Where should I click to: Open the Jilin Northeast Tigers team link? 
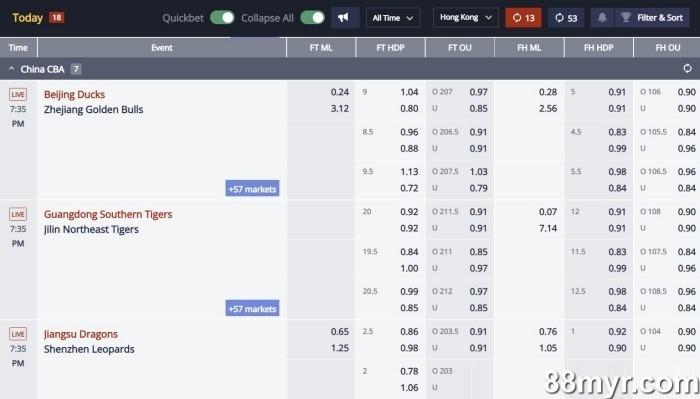pos(91,229)
